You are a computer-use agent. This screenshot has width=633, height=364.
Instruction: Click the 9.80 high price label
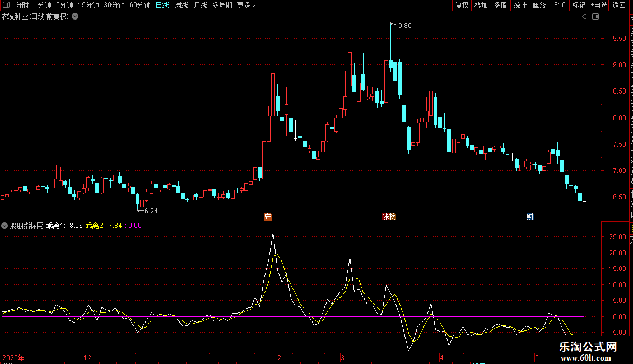tap(405, 25)
